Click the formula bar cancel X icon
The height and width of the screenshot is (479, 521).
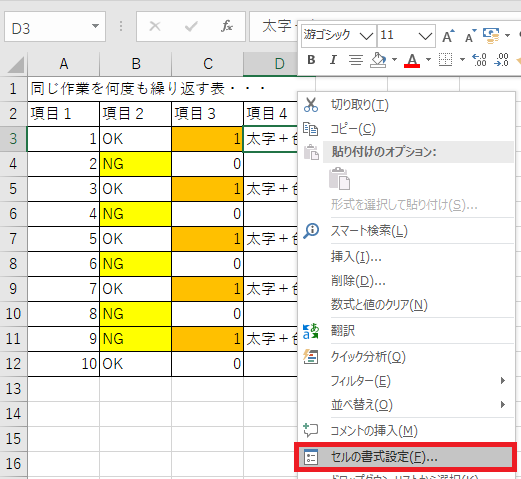(x=155, y=26)
